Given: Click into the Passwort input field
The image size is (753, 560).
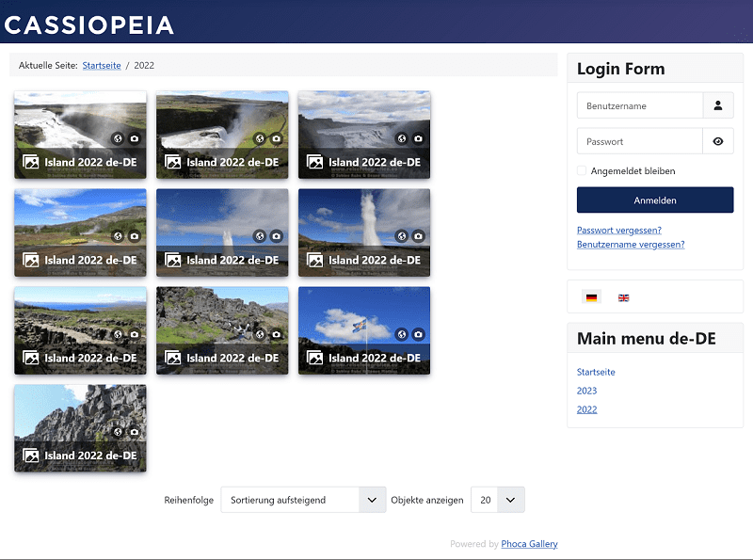Looking at the screenshot, I should pos(640,141).
